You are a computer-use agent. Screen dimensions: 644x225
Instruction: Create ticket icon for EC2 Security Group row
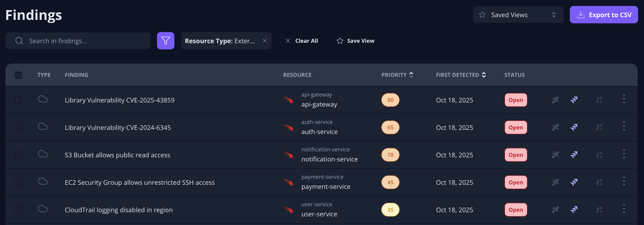pos(574,182)
